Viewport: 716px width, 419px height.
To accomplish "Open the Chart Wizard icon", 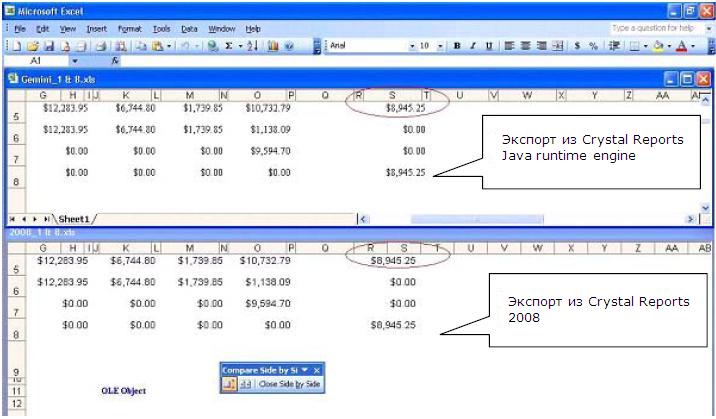I will tap(273, 46).
